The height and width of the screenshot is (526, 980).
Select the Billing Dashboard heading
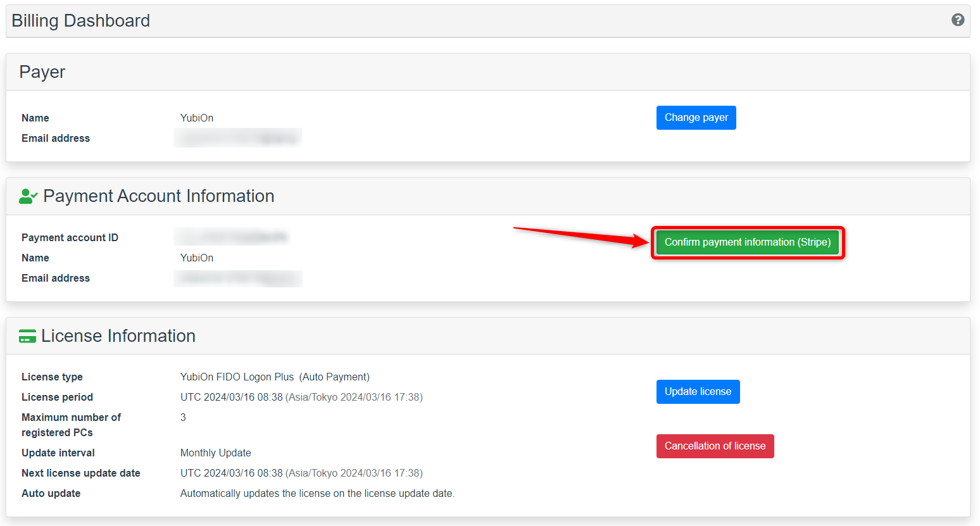pos(81,21)
